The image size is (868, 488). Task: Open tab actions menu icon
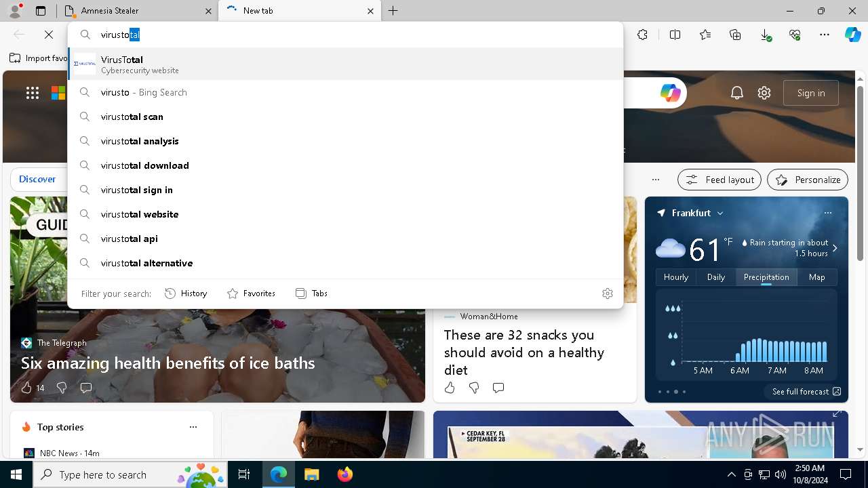41,11
